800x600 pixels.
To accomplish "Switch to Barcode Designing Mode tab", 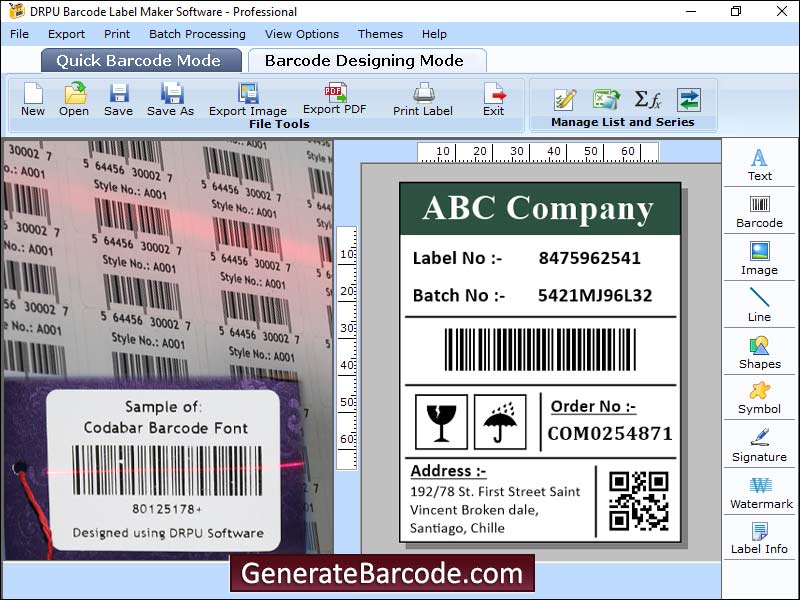I will [364, 60].
